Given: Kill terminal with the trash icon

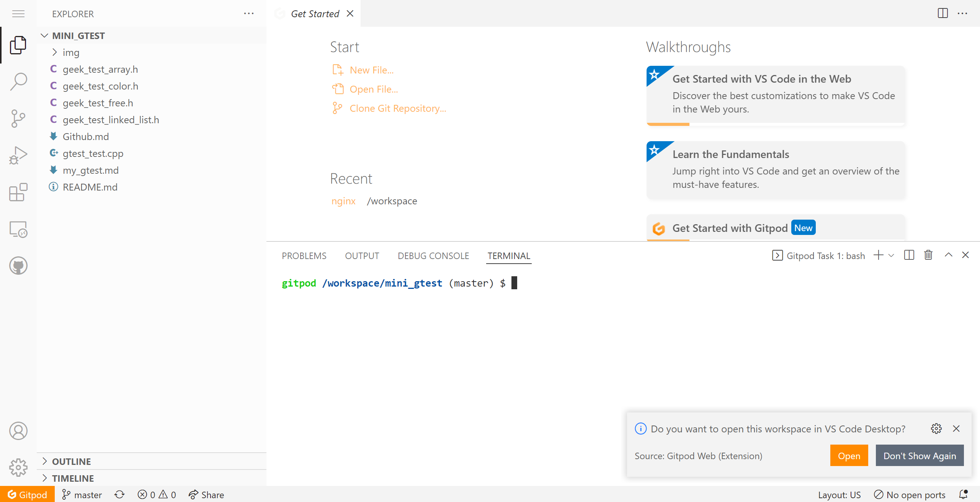Looking at the screenshot, I should [928, 255].
